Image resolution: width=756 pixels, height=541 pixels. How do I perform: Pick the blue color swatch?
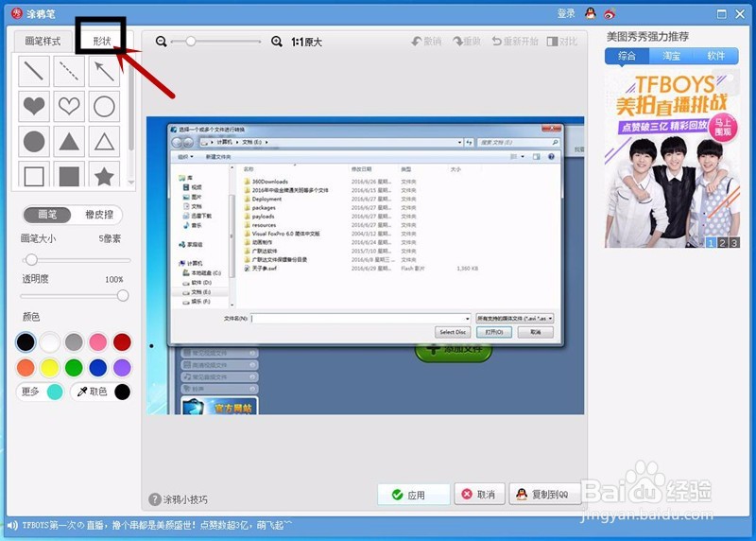(98, 367)
